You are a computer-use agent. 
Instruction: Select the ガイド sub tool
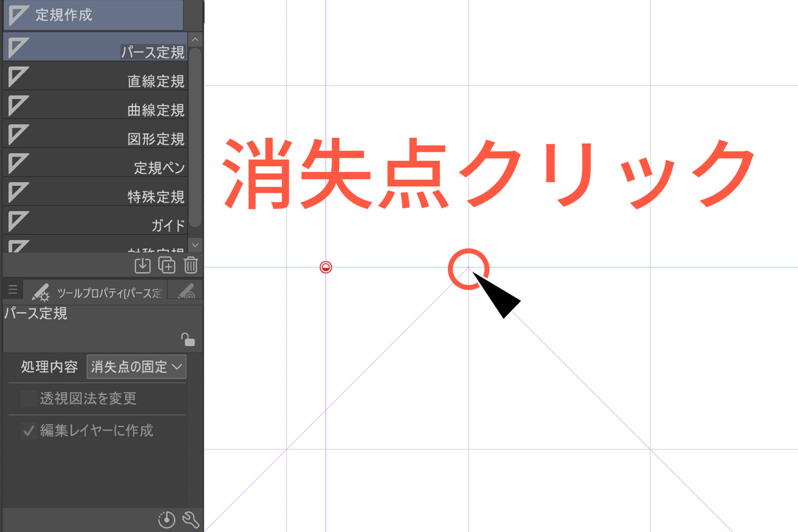click(95, 221)
